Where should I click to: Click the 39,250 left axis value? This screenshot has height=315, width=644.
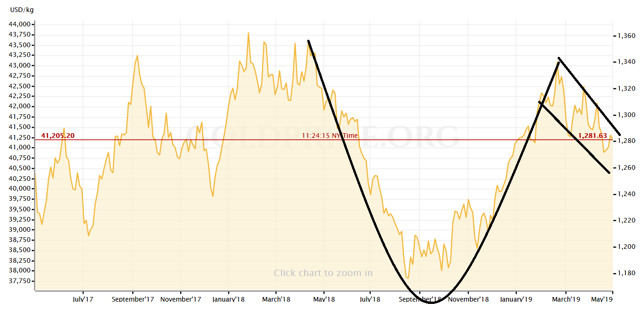point(20,219)
